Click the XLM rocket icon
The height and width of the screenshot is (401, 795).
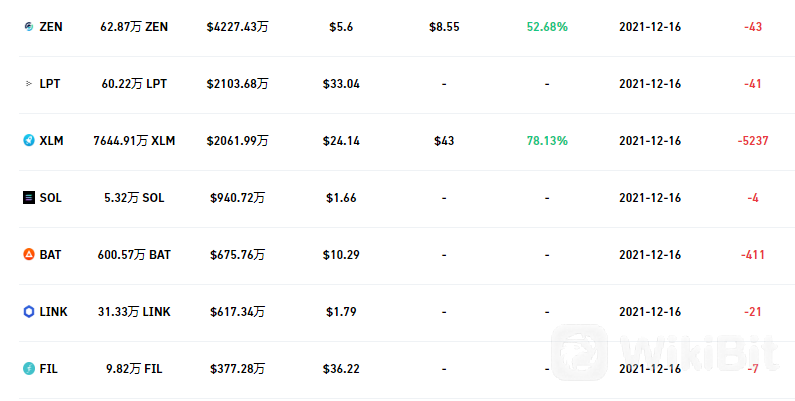point(29,140)
